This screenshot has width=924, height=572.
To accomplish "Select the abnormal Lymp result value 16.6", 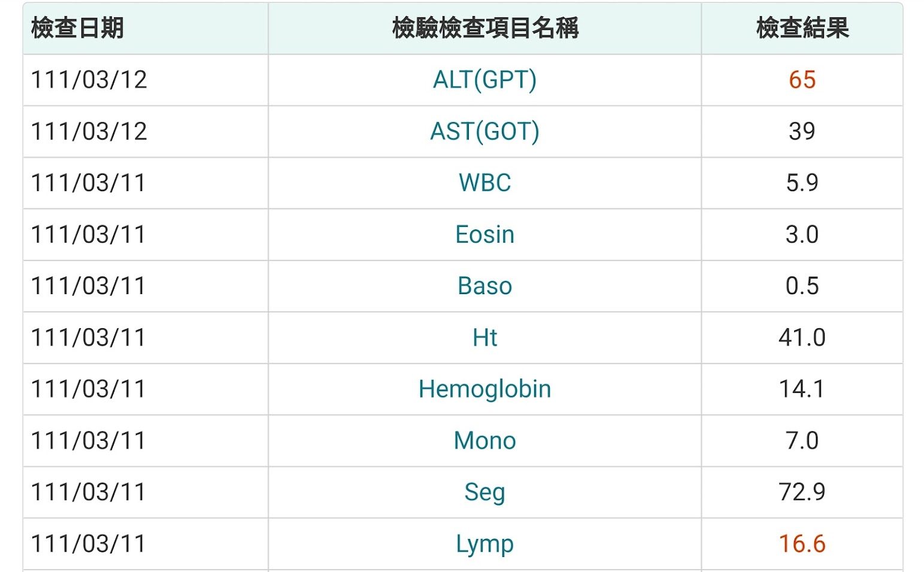I will [x=802, y=544].
